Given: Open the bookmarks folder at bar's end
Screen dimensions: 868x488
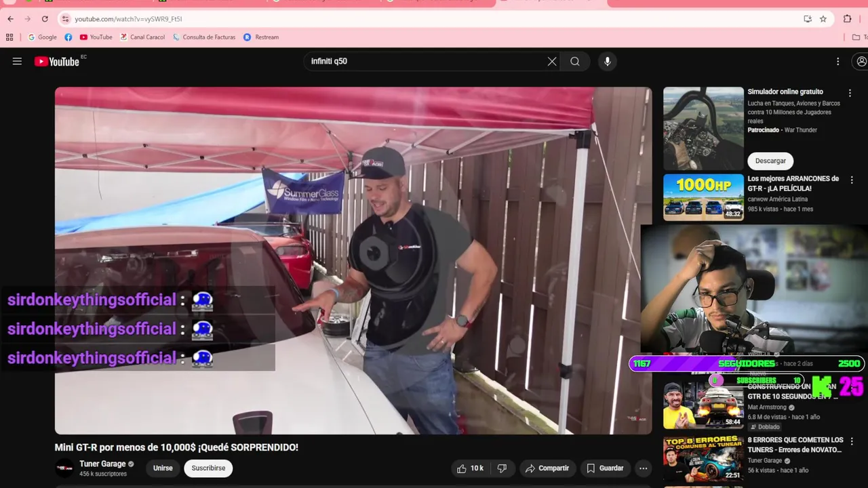Looking at the screenshot, I should (859, 37).
